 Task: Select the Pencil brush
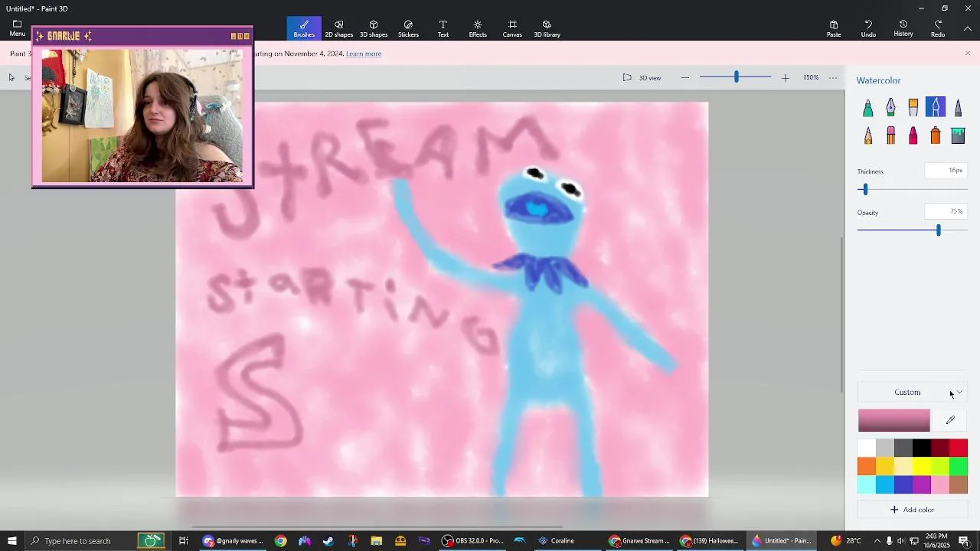tap(867, 135)
